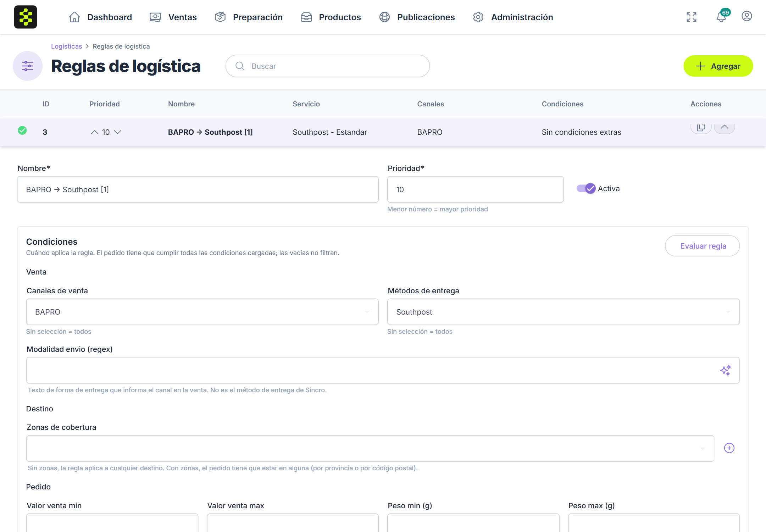Click the Modalidad envio regex field
Viewport: 766px width, 532px height.
383,370
